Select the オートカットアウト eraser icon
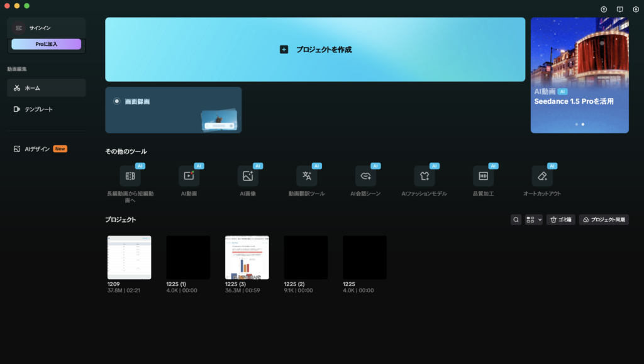Image resolution: width=644 pixels, height=364 pixels. coord(541,177)
